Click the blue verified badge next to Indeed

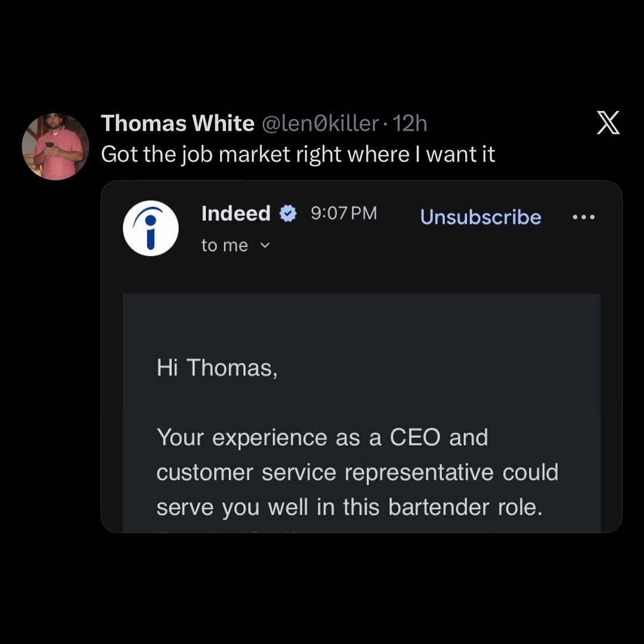[x=289, y=213]
